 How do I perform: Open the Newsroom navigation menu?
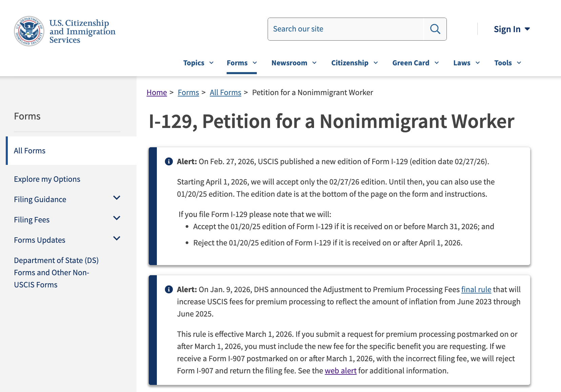294,63
